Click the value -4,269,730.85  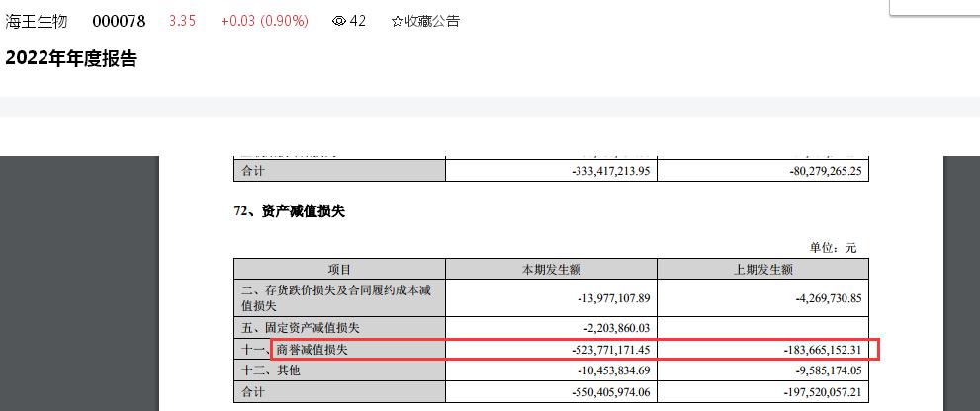tap(830, 298)
